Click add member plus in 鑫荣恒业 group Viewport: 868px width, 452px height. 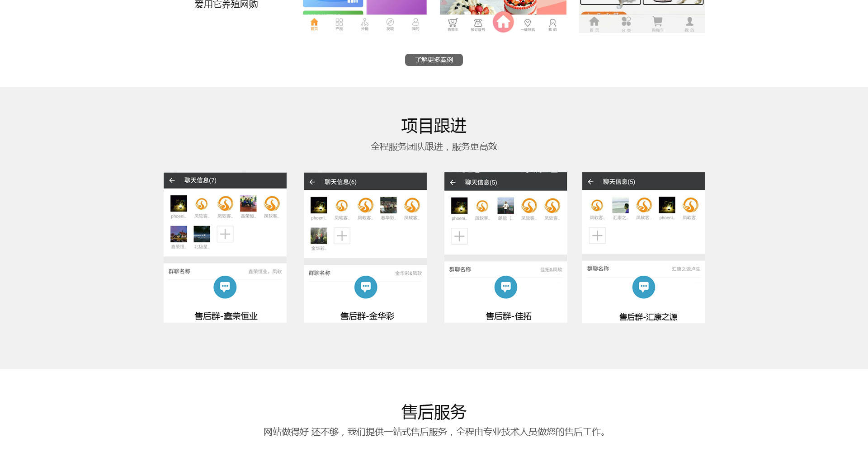[x=225, y=234]
